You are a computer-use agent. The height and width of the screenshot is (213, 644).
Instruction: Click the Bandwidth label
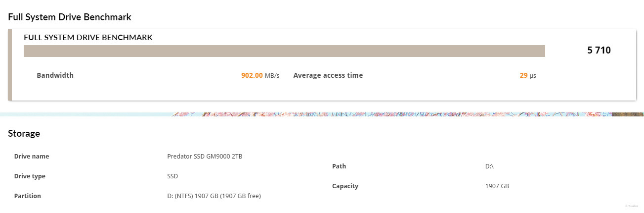[55, 75]
